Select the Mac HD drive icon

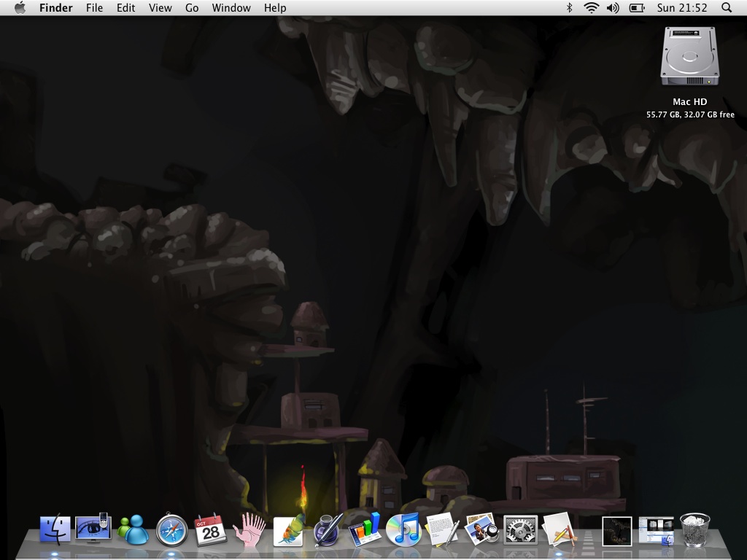[690, 57]
